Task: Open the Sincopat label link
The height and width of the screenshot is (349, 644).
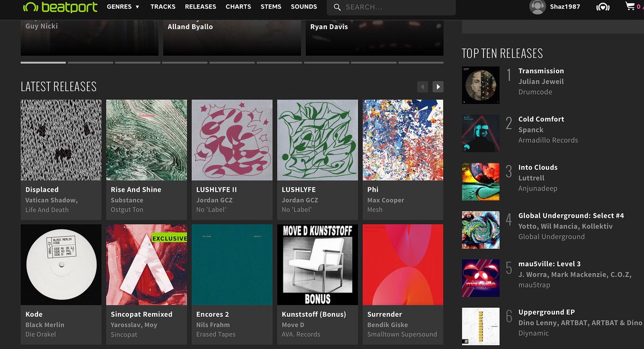Action: (124, 334)
